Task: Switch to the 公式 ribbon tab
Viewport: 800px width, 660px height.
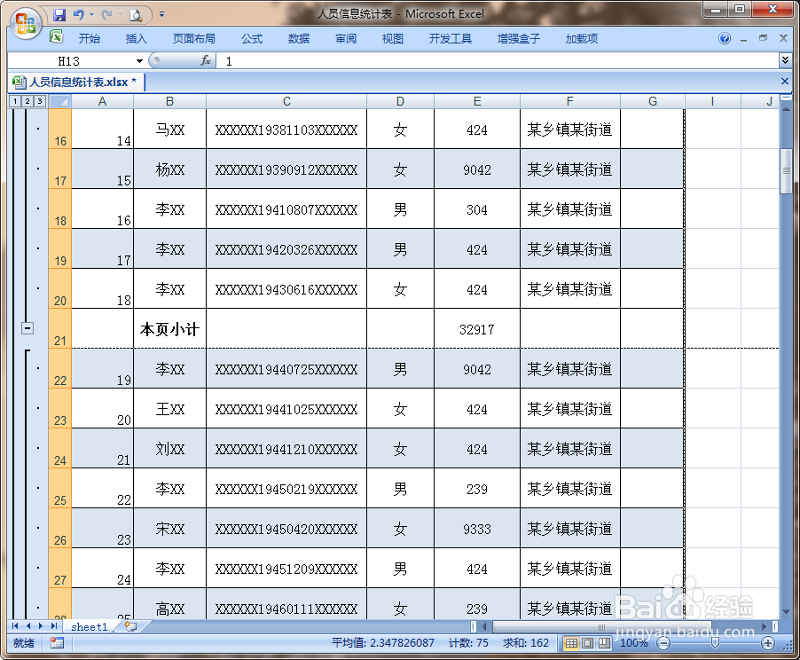Action: (252, 38)
